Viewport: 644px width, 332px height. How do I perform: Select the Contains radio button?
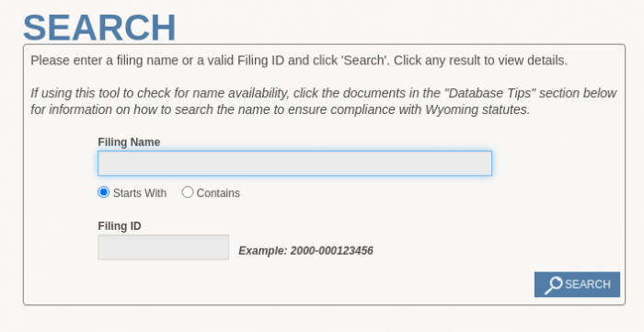tap(188, 192)
